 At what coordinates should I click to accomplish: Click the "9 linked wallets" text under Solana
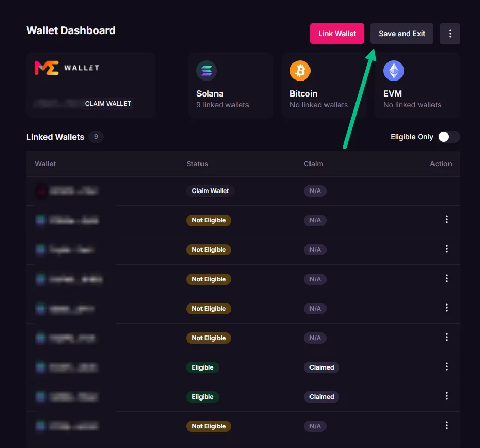click(x=223, y=105)
